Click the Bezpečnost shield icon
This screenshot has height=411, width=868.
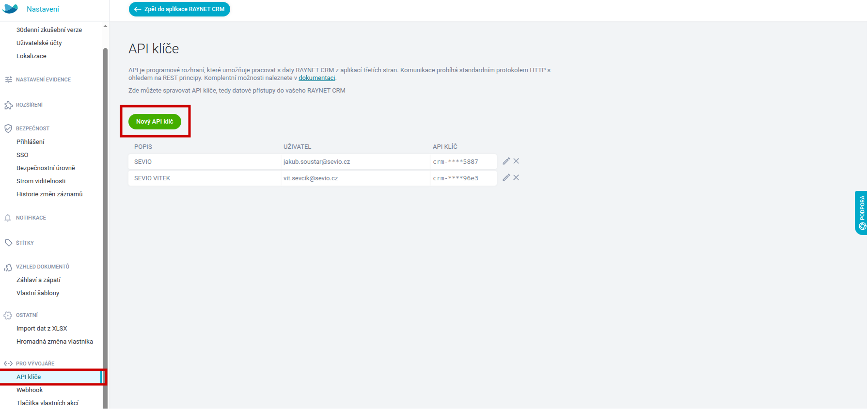(8, 128)
